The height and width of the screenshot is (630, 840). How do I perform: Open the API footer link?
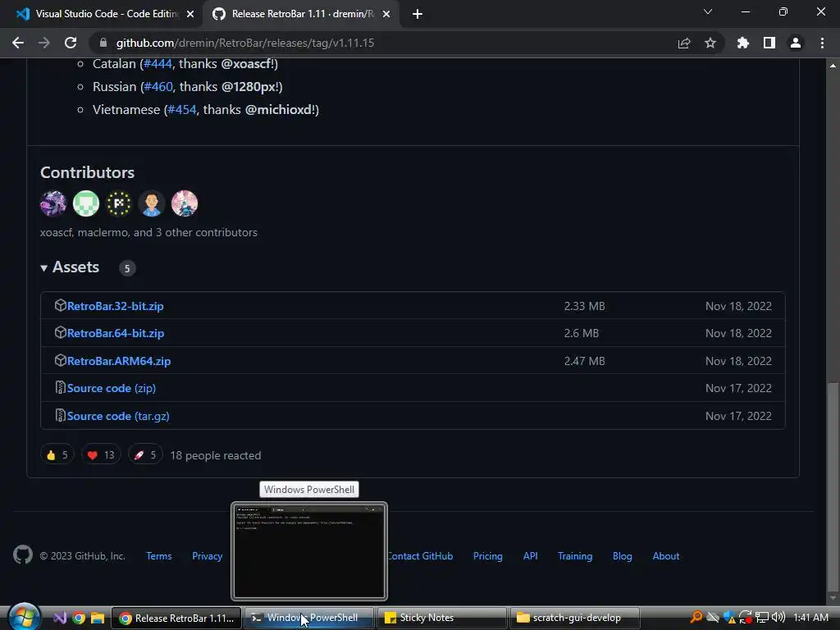(531, 557)
